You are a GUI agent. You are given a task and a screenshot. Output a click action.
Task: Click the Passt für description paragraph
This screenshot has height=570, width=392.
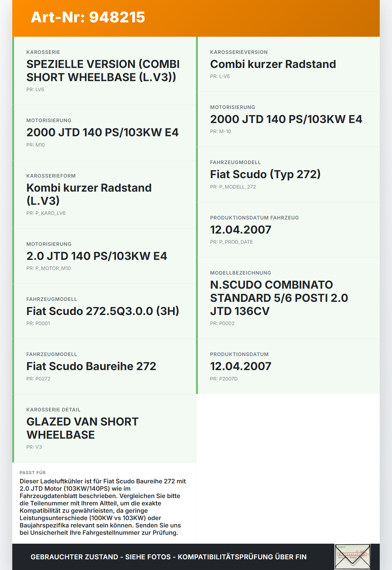point(103,507)
